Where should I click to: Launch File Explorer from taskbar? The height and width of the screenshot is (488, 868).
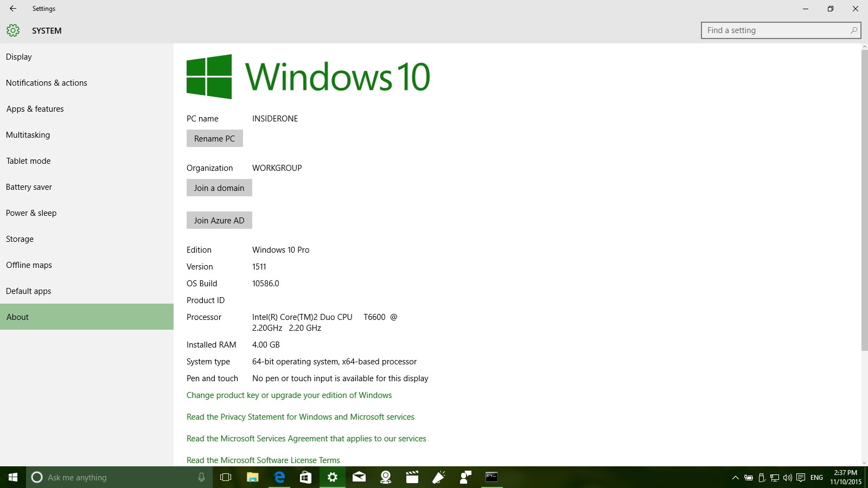tap(252, 477)
